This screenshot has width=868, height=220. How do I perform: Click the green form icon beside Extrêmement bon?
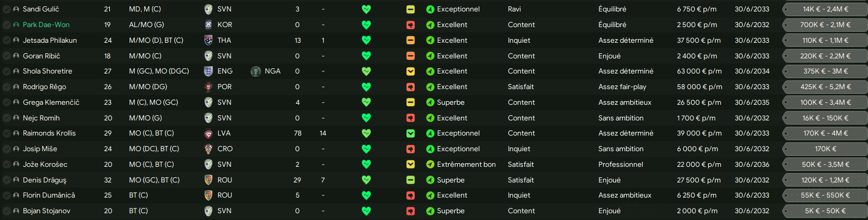pyautogui.click(x=430, y=165)
